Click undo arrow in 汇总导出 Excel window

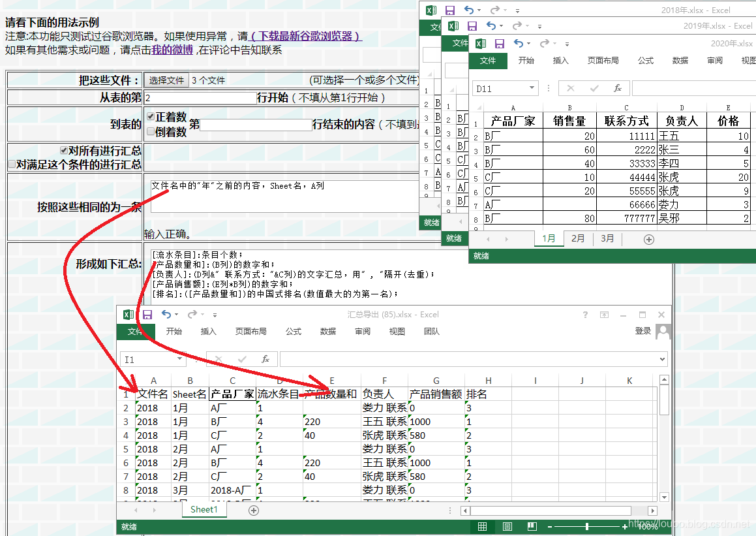[x=166, y=314]
